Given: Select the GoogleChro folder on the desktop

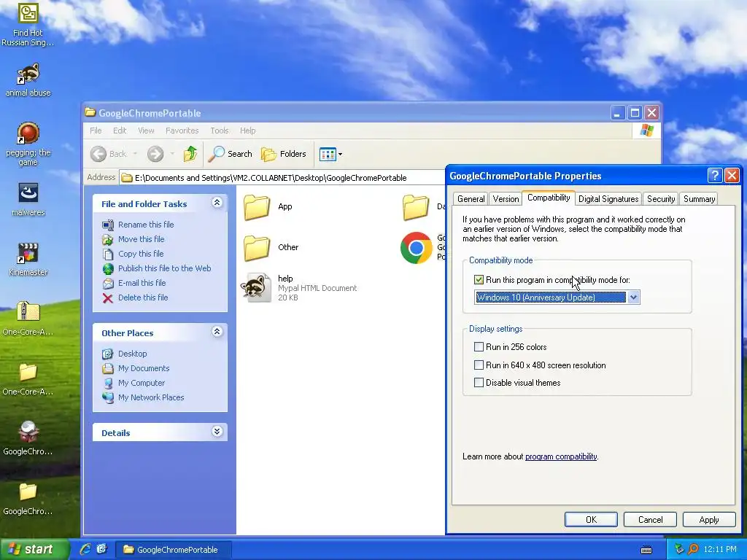Looking at the screenshot, I should [x=28, y=499].
